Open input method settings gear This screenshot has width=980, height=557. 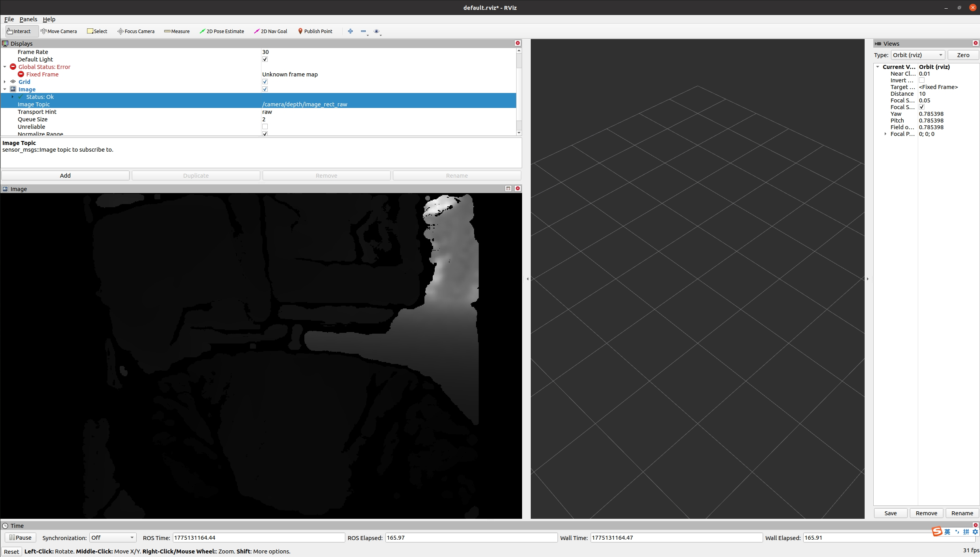[x=975, y=532]
